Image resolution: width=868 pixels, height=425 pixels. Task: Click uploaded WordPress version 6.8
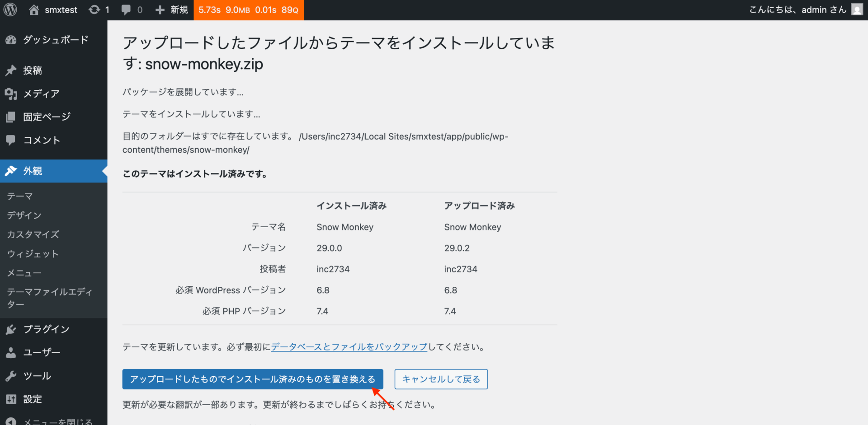point(450,290)
